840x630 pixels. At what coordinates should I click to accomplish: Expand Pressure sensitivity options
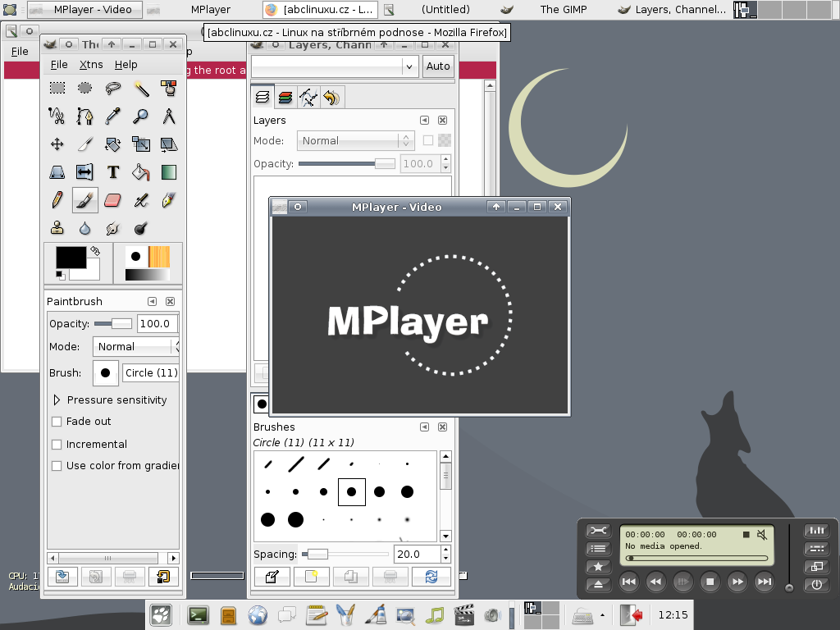point(57,400)
